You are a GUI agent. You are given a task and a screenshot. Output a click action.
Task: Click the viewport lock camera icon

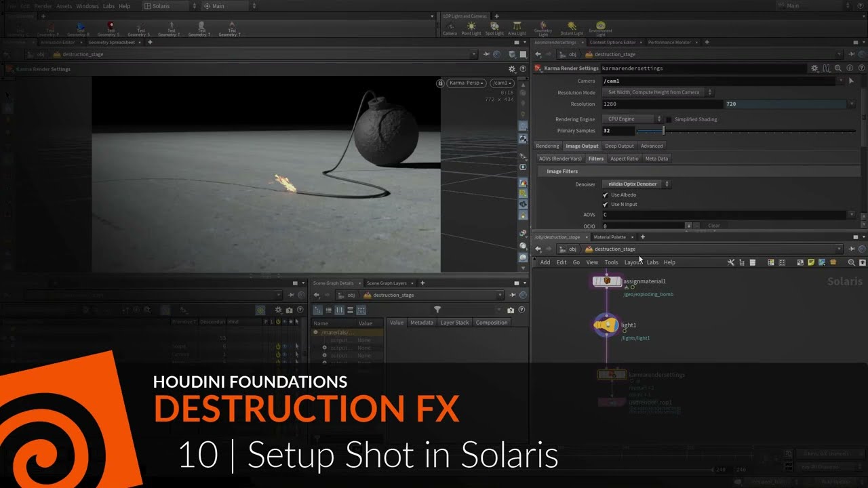click(x=440, y=83)
